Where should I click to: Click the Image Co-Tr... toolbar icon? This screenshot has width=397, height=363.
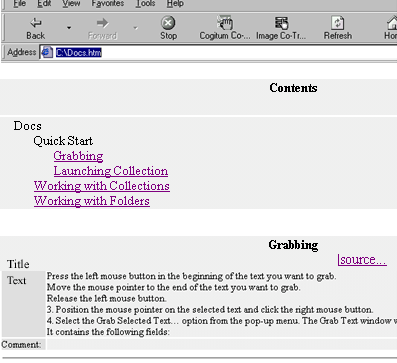point(281,23)
